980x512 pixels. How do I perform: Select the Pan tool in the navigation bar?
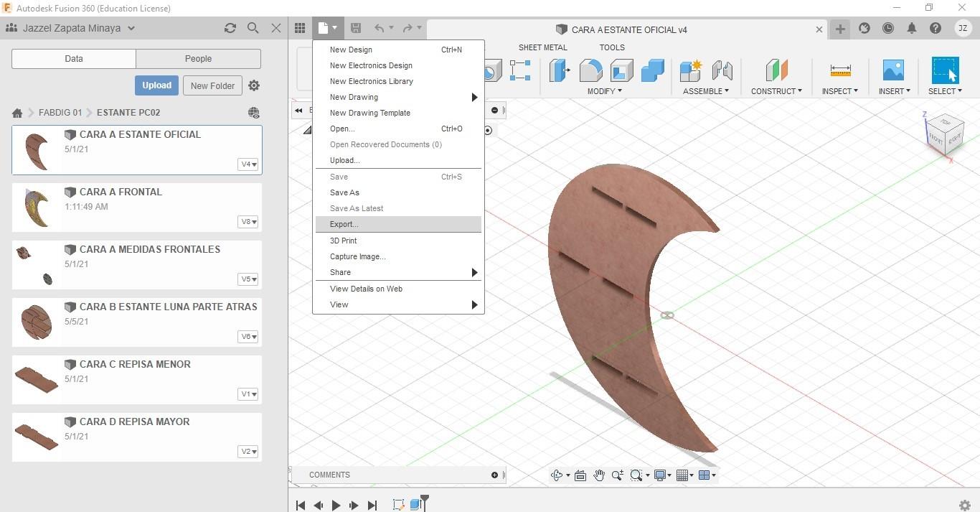point(599,475)
